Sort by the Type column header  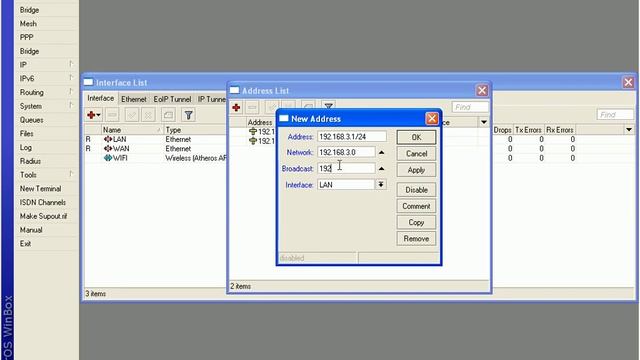coord(195,130)
